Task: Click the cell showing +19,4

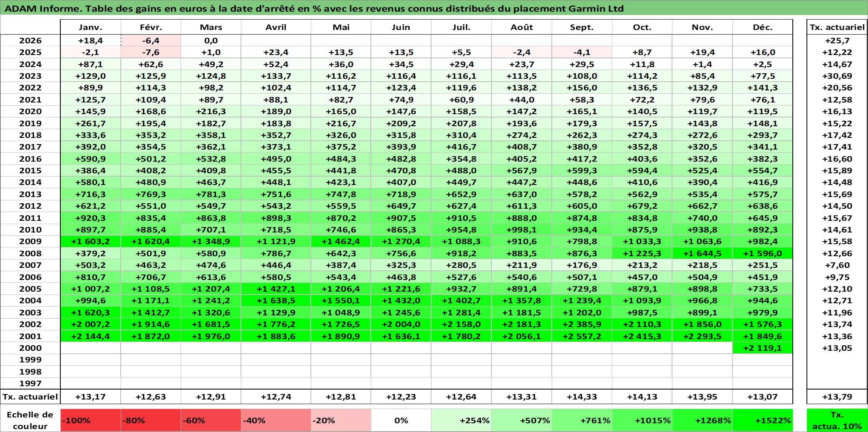Action: point(702,52)
